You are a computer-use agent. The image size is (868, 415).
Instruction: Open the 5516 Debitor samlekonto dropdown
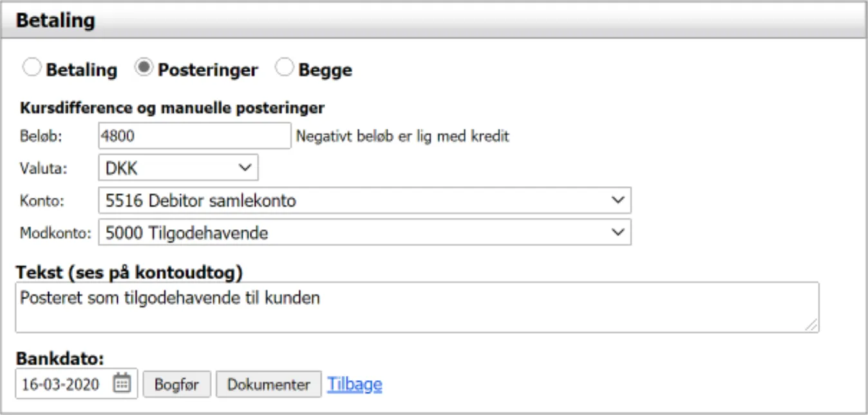pos(361,200)
